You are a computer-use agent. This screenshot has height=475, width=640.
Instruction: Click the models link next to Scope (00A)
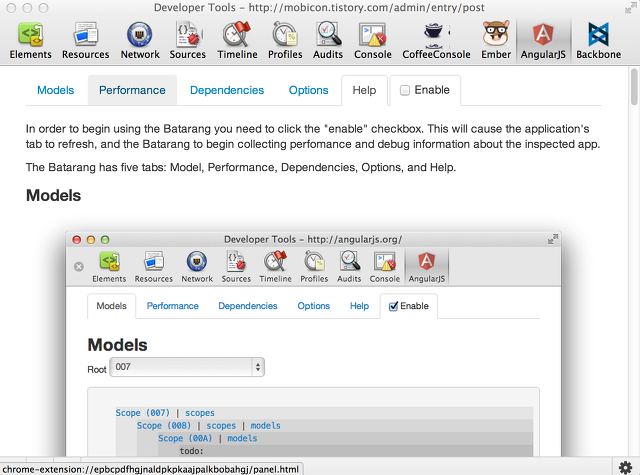click(x=242, y=438)
